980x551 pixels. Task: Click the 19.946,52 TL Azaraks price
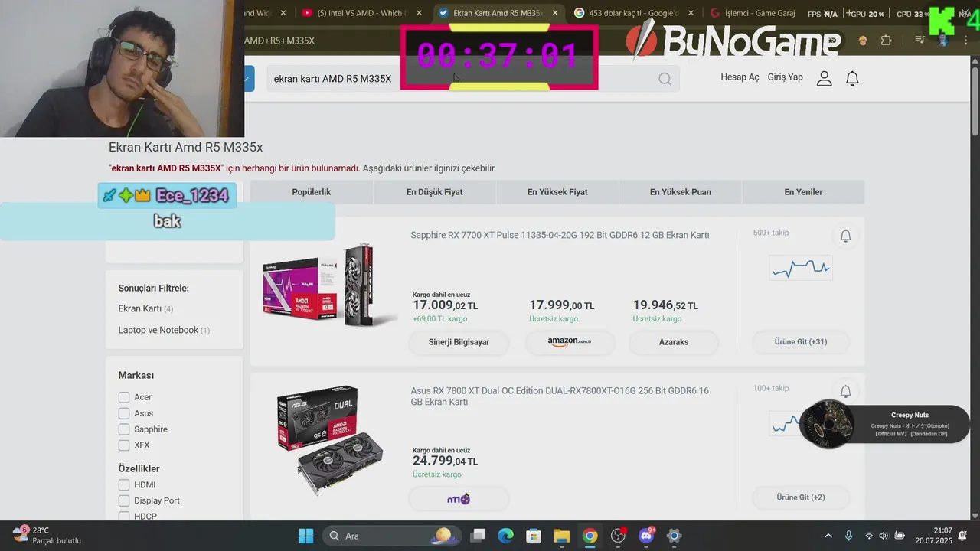(665, 305)
